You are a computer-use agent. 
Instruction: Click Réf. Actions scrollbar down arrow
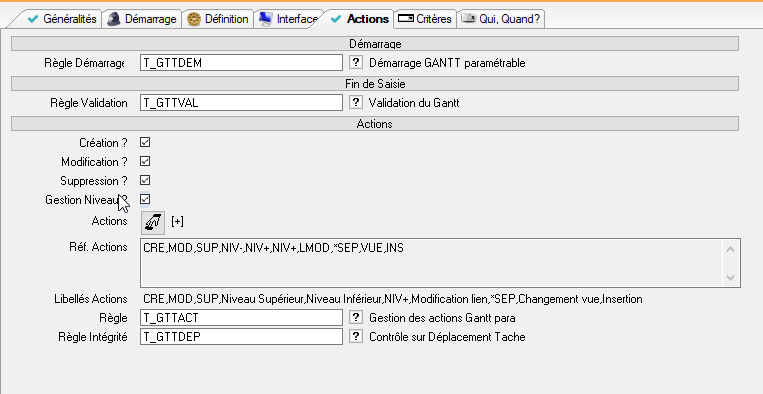pos(730,278)
